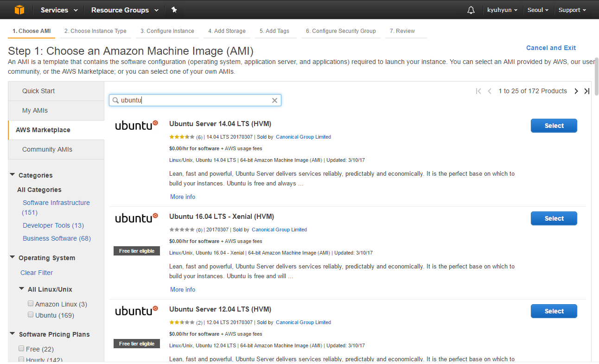Image resolution: width=599 pixels, height=364 pixels.
Task: Open the Community AMIs tab
Action: point(56,149)
